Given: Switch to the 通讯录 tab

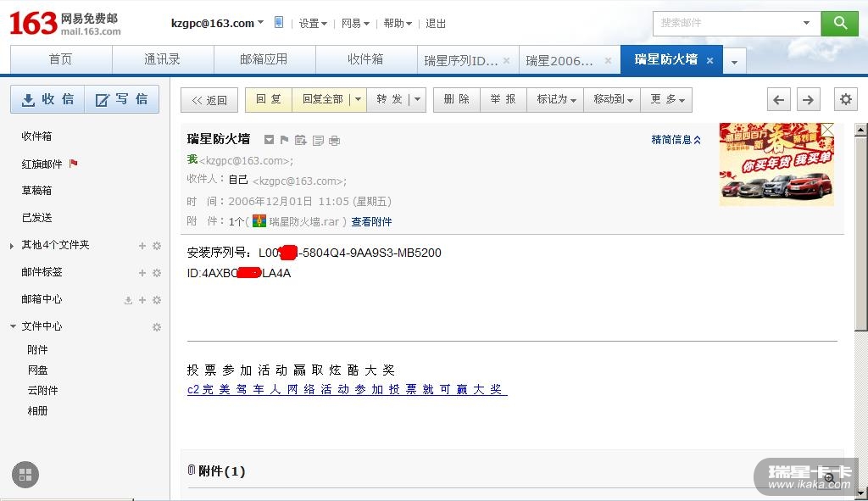Looking at the screenshot, I should coord(163,60).
